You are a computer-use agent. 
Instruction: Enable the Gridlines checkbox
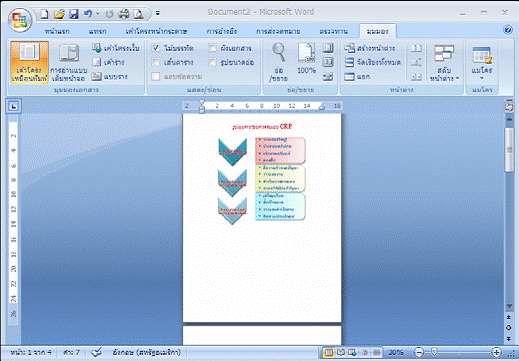coord(156,62)
